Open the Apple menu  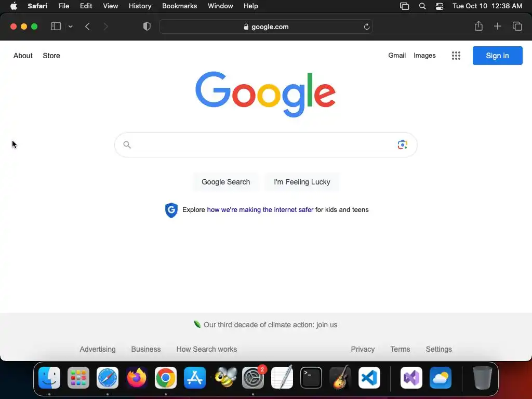(x=14, y=6)
